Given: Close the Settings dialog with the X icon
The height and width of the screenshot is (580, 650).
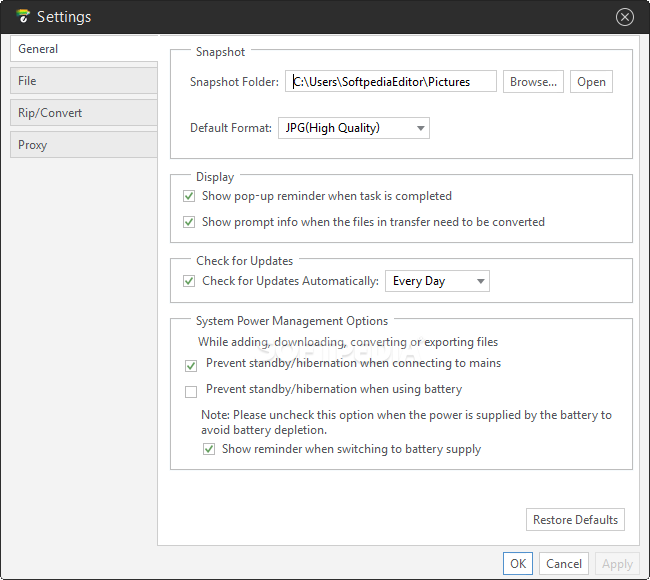Looking at the screenshot, I should [624, 17].
